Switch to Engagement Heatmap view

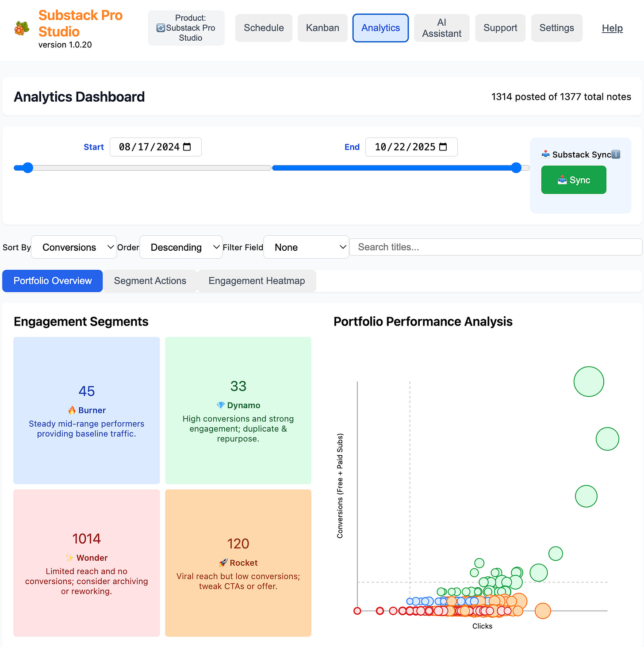coord(257,281)
